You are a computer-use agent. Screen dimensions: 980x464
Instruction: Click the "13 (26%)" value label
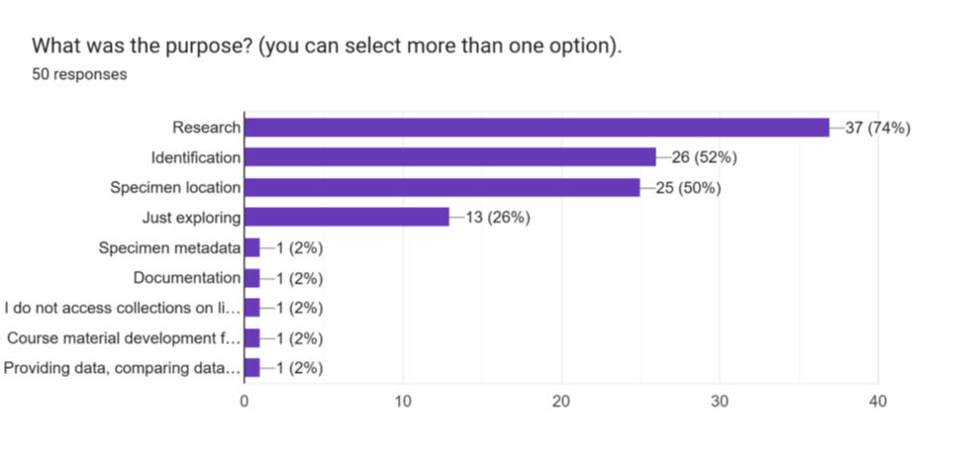[497, 218]
